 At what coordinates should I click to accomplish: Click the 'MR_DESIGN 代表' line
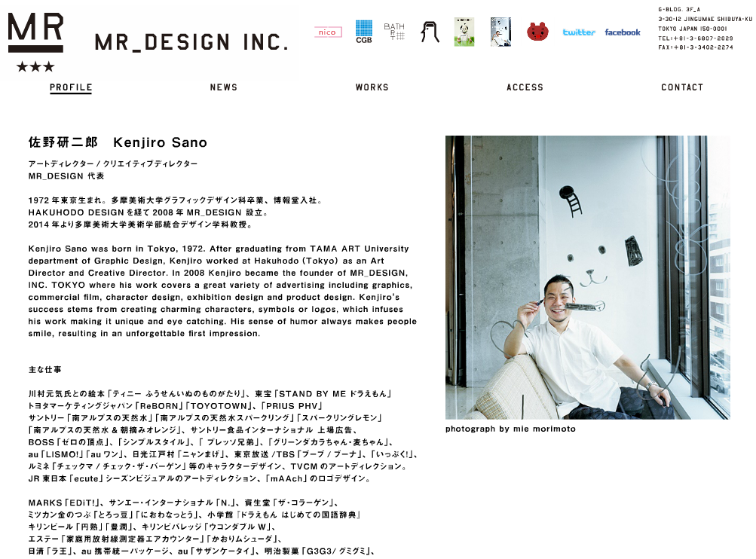point(66,176)
